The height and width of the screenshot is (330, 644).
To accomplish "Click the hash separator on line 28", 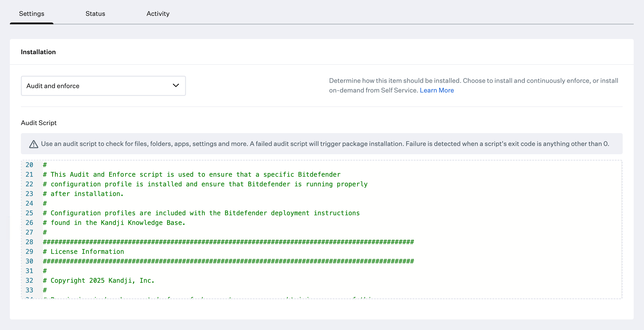I will (x=228, y=242).
